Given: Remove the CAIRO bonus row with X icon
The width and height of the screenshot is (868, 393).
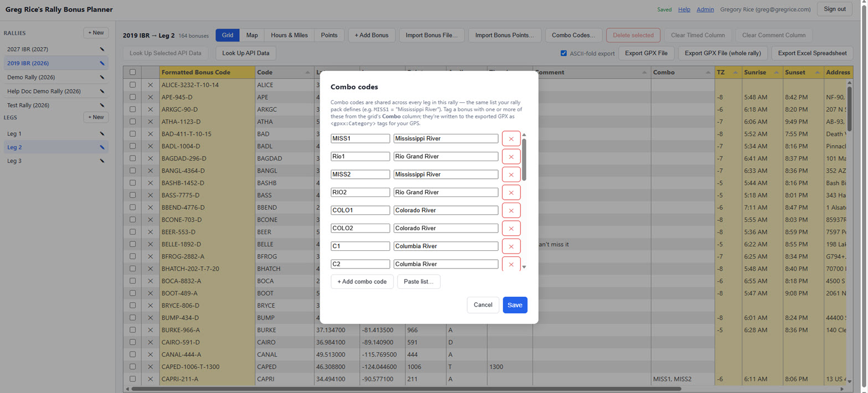Looking at the screenshot, I should pos(150,342).
